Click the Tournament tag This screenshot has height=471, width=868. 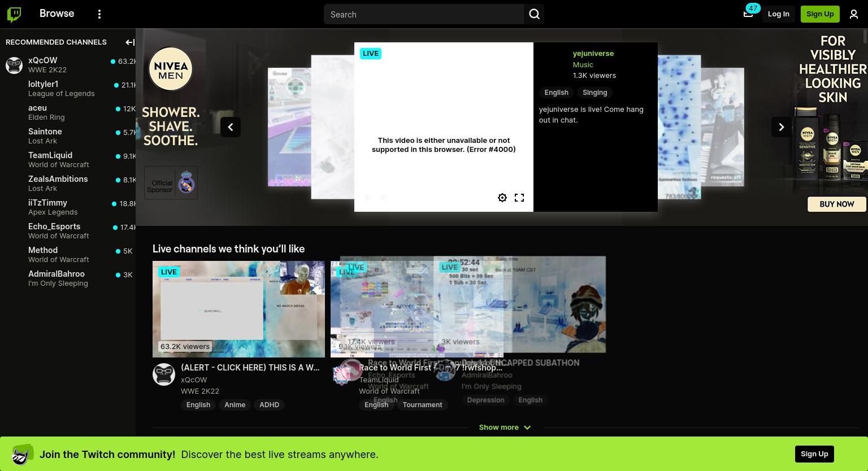point(422,405)
